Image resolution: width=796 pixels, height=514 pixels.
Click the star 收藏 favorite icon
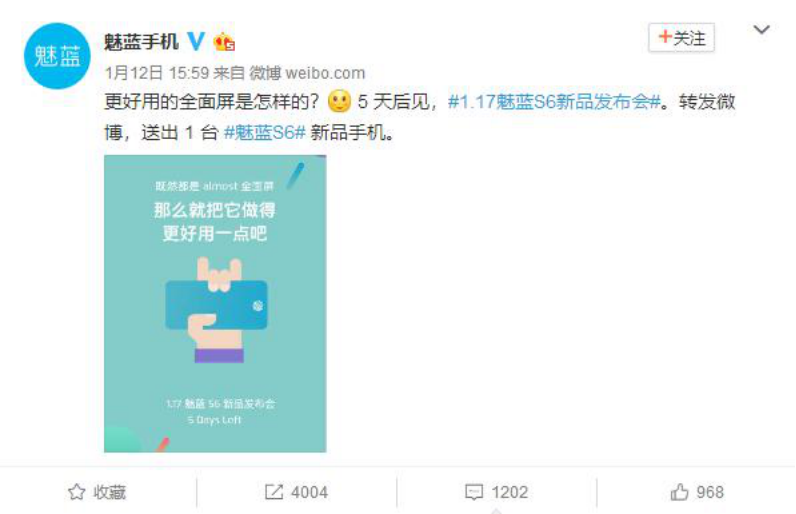click(77, 492)
